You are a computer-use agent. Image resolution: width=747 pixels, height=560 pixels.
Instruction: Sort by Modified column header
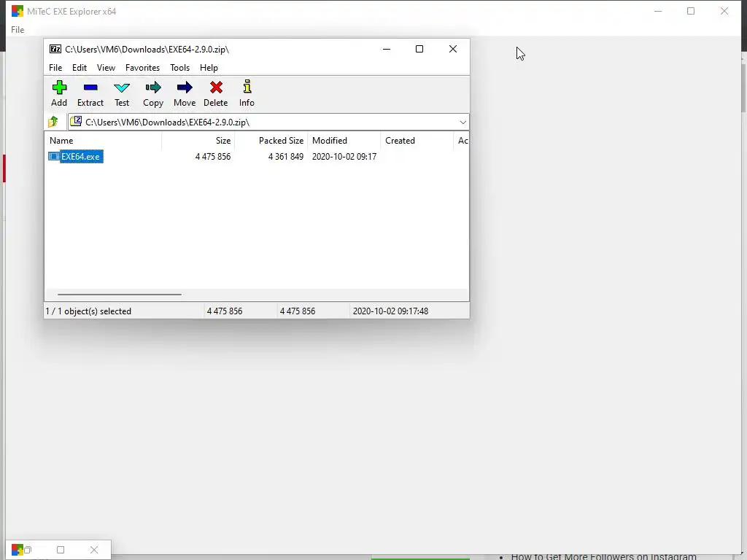tap(344, 141)
